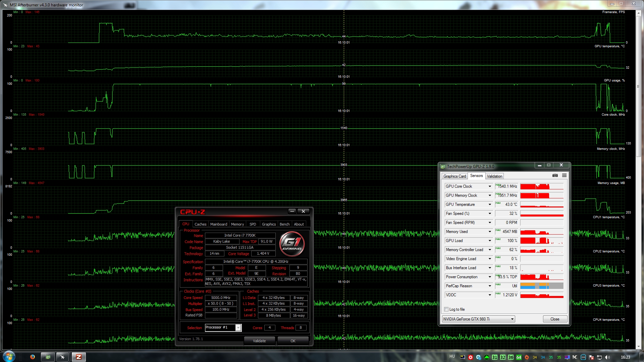Click the 16:23 taskbar clock
The image size is (644, 362).
(625, 357)
